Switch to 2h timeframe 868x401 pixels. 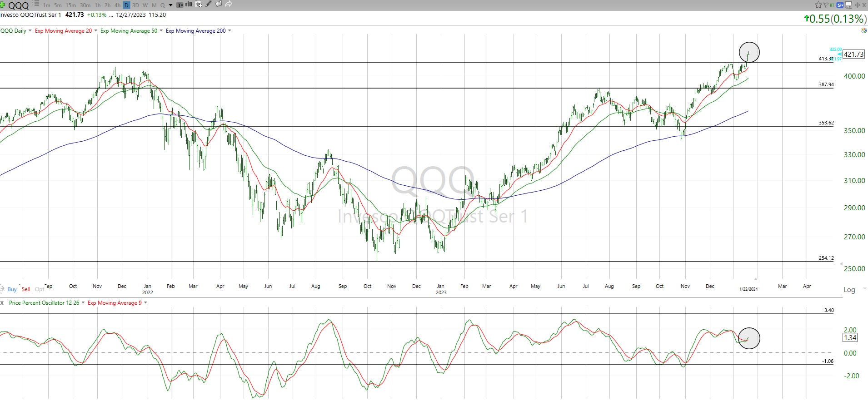pos(107,5)
